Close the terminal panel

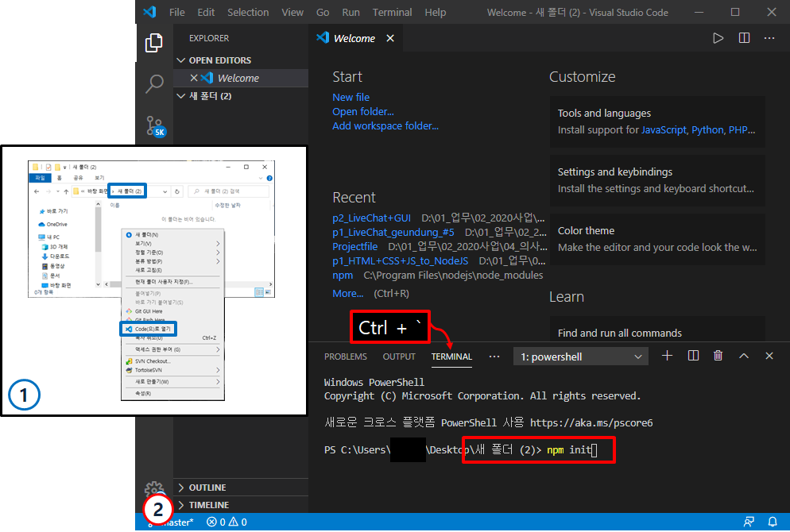769,356
